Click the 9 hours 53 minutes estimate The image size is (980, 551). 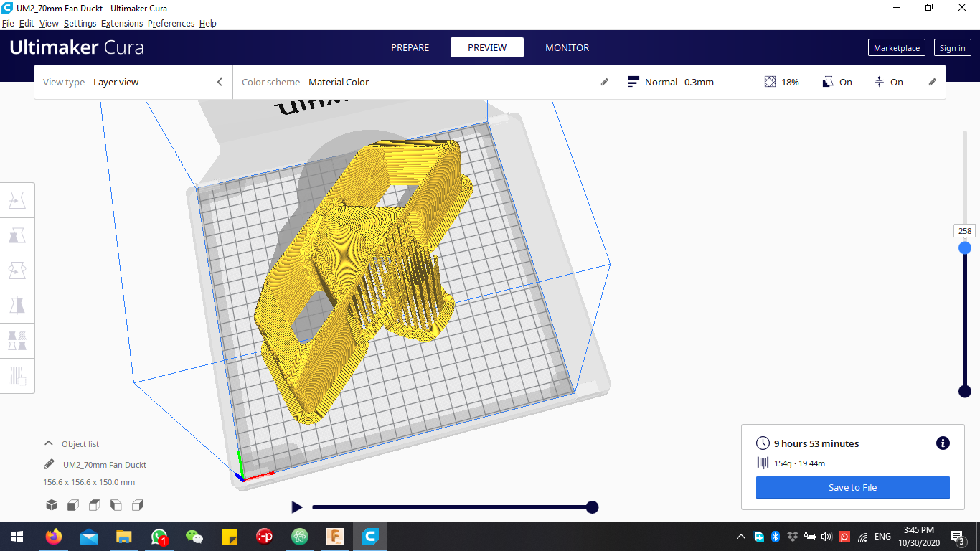click(816, 443)
